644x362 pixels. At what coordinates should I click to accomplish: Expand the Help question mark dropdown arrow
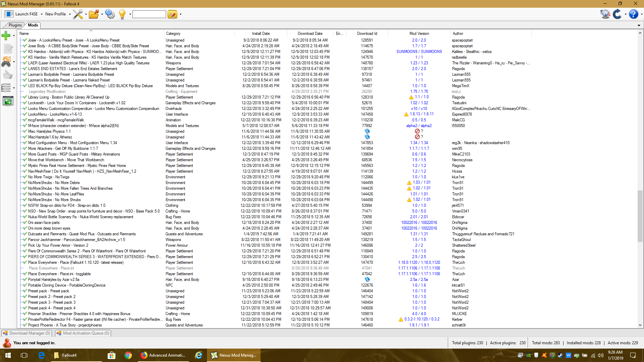click(641, 14)
